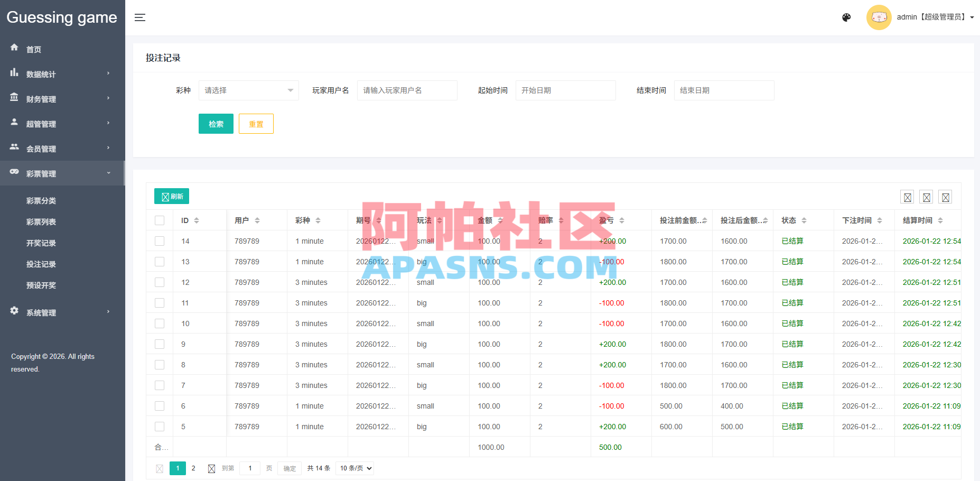Toggle the sidebar hamburger menu icon
Screen dimensions: 980x481
tap(140, 17)
